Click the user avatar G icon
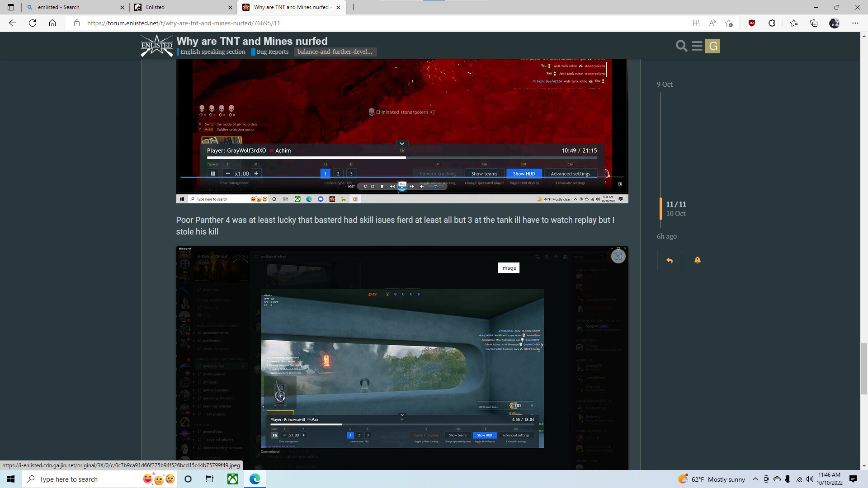The width and height of the screenshot is (868, 488). click(x=712, y=46)
